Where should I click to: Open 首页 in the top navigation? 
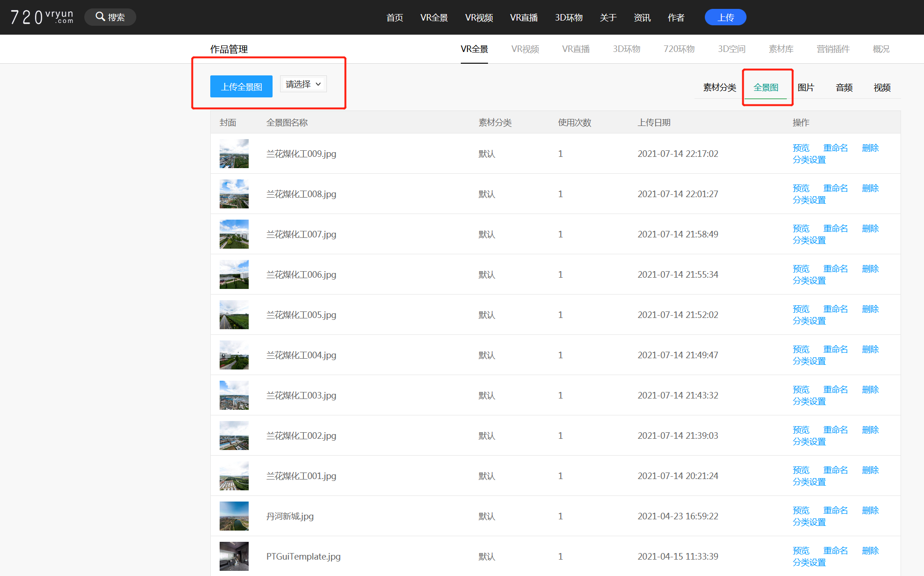point(395,17)
